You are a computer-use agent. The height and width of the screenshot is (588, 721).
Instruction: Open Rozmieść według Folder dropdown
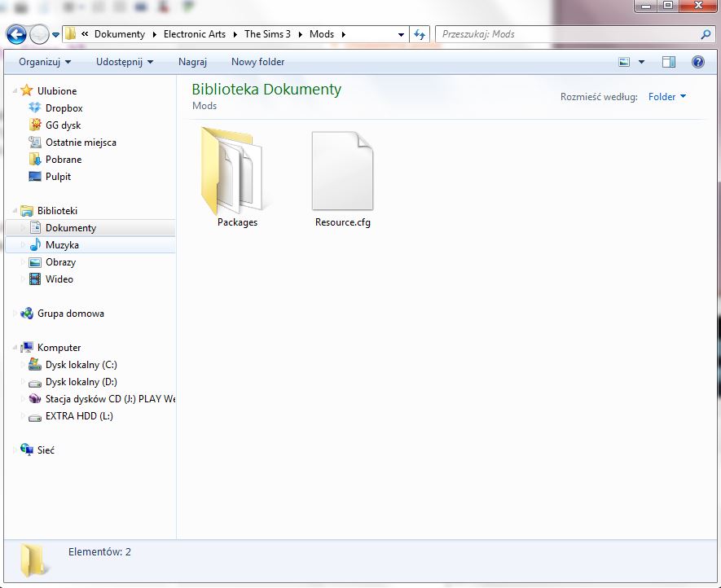[666, 97]
